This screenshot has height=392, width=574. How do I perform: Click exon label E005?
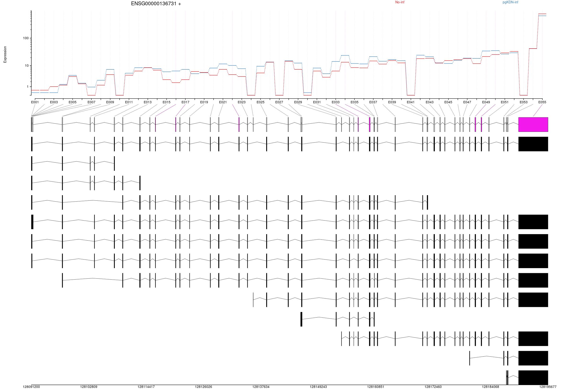(72, 102)
